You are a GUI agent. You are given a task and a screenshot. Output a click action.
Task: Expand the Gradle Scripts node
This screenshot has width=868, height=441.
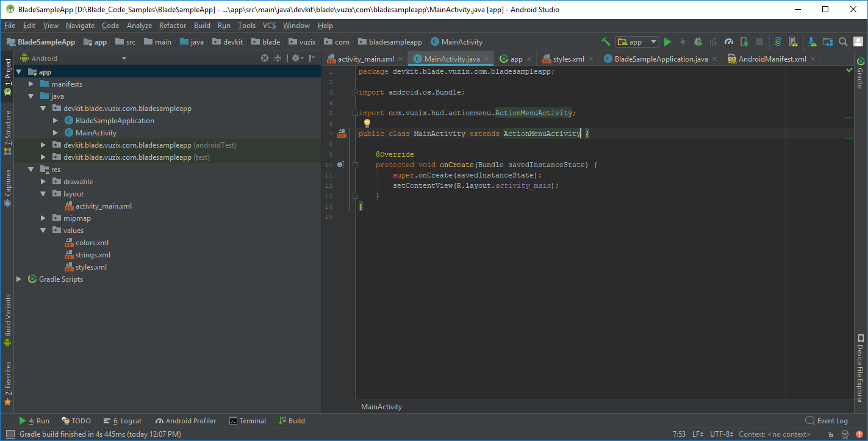18,279
